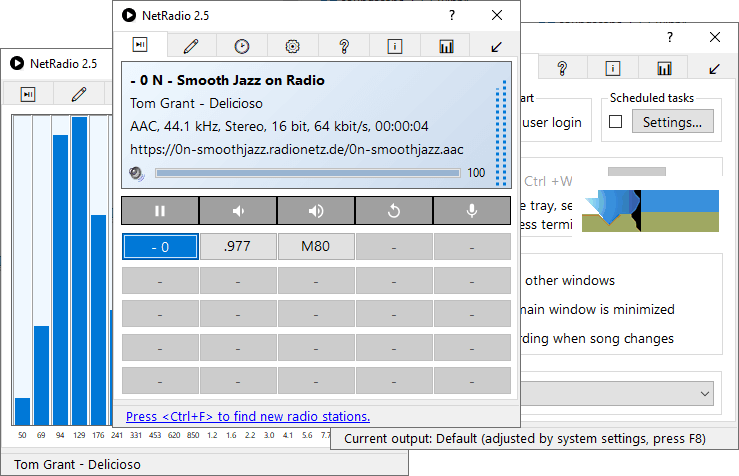Click the NetRadio logo in front title bar
This screenshot has height=476, width=739.
(129, 16)
